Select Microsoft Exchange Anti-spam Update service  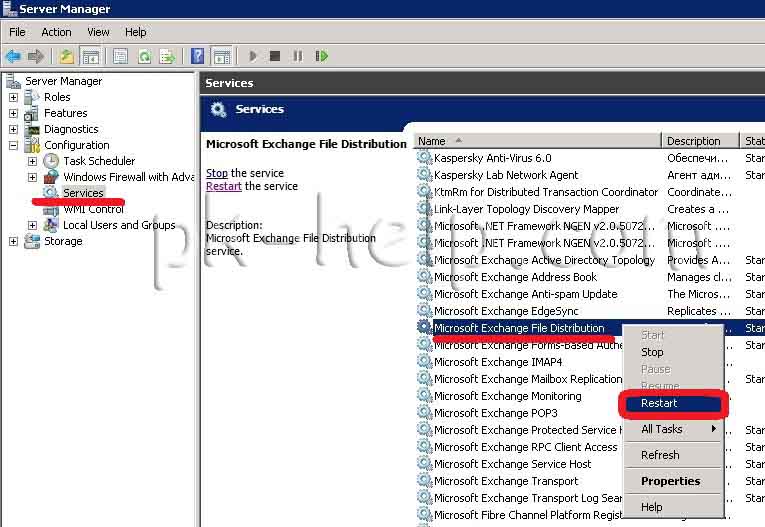coord(525,294)
